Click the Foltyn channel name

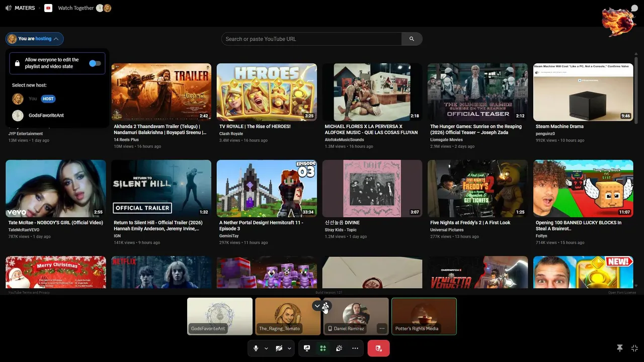pyautogui.click(x=541, y=236)
